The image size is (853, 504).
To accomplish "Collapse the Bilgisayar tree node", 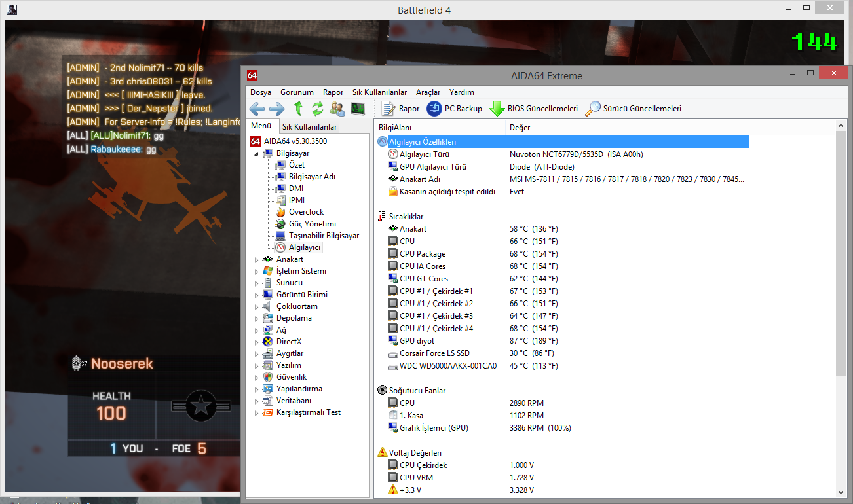I will [x=257, y=153].
